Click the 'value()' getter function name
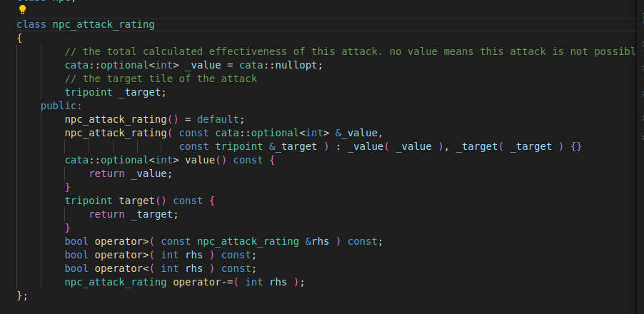Image resolution: width=644 pixels, height=314 pixels. 206,160
